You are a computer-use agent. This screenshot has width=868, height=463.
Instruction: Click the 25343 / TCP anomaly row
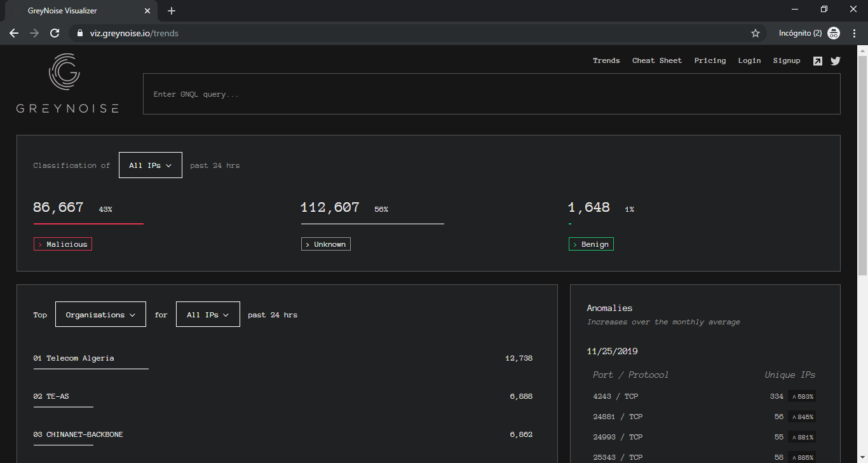coord(704,457)
